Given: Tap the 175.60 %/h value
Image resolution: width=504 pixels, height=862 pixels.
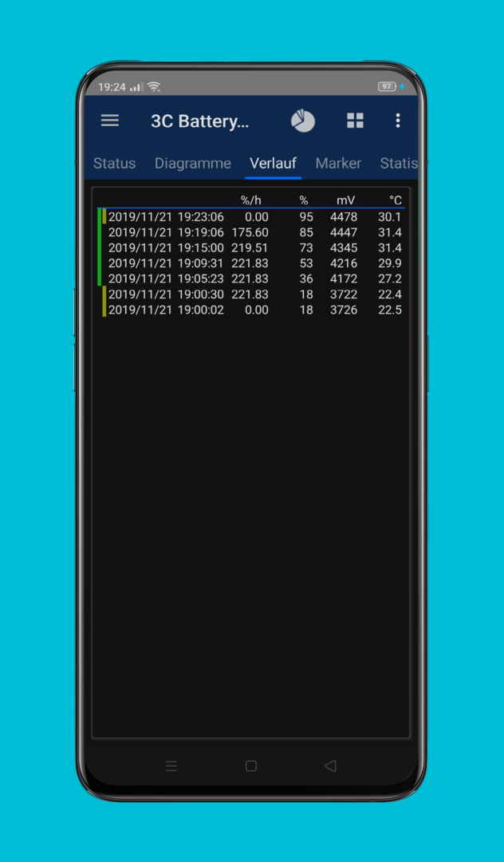Looking at the screenshot, I should pos(250,232).
